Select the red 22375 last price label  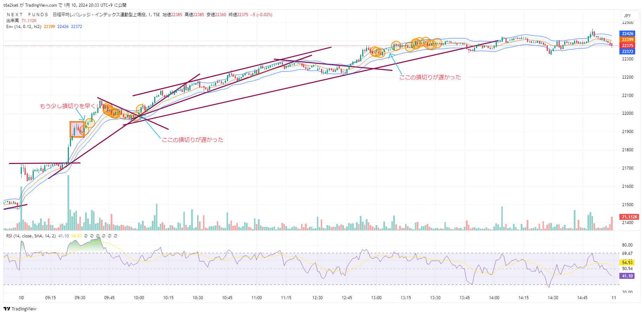[627, 46]
